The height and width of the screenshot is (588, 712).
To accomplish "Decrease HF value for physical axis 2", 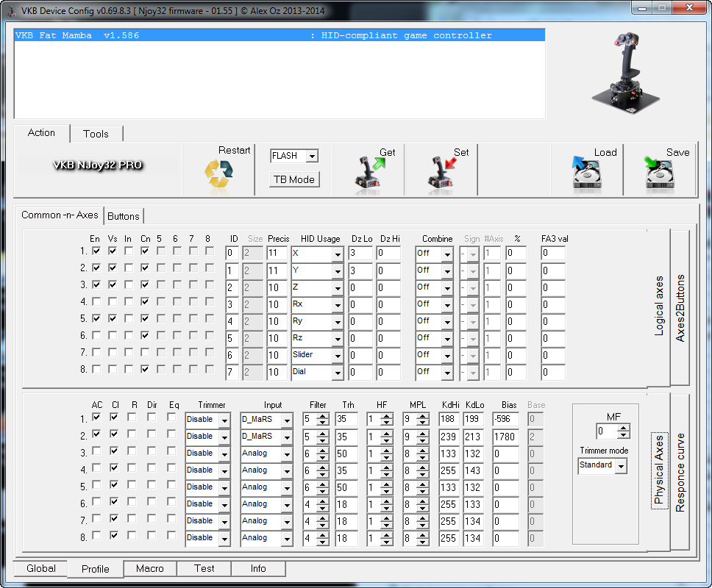I will pos(386,440).
